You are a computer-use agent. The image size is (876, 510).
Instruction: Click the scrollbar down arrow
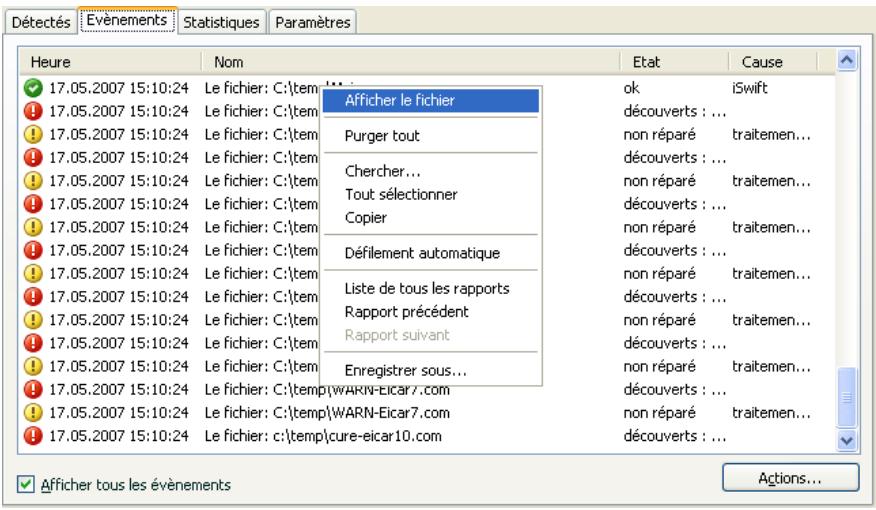pyautogui.click(x=847, y=441)
